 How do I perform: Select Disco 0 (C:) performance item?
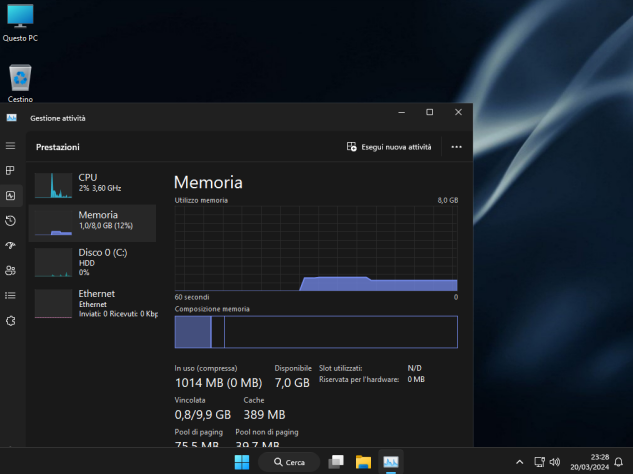[92, 263]
